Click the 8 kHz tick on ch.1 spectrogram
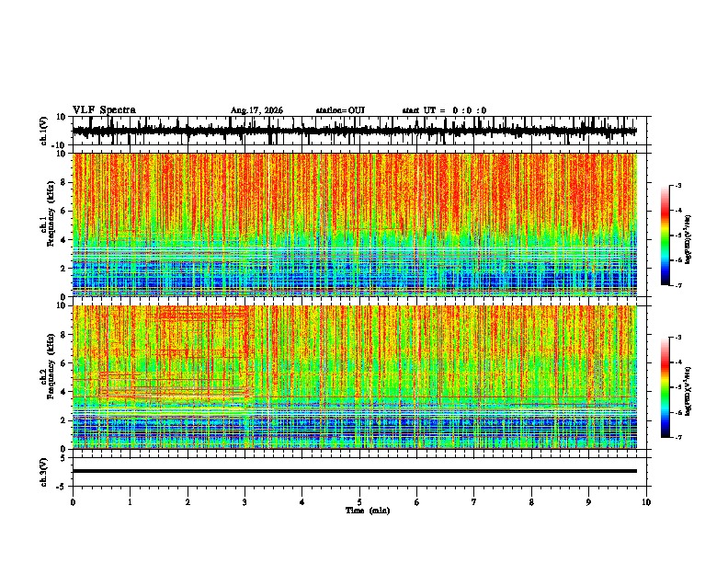This screenshot has height=563, width=728. [x=64, y=182]
